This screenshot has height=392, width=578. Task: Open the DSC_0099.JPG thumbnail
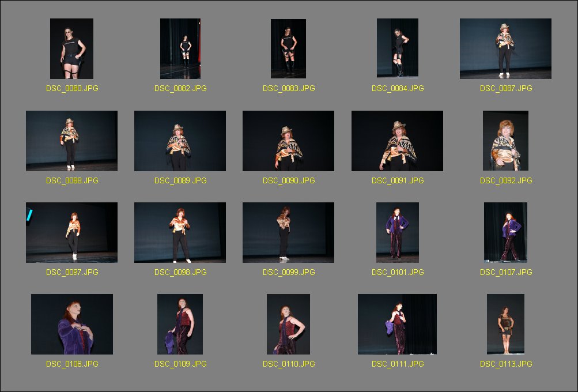(288, 232)
